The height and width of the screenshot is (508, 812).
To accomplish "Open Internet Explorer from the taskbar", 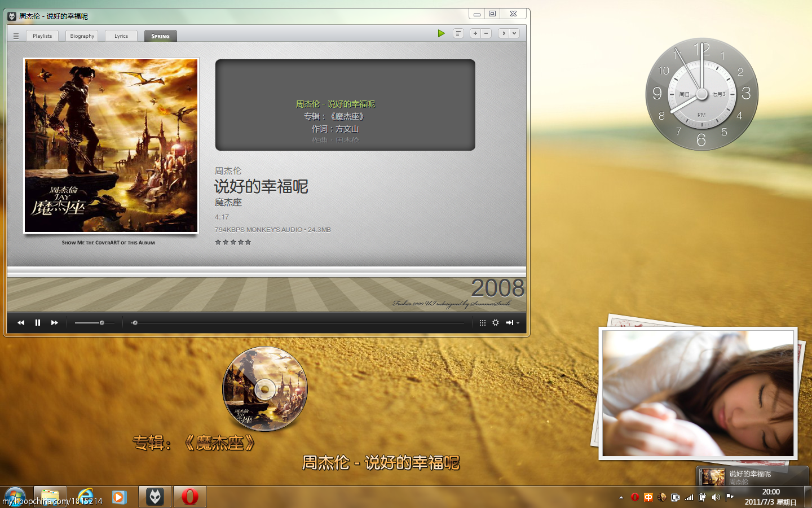I will click(85, 497).
